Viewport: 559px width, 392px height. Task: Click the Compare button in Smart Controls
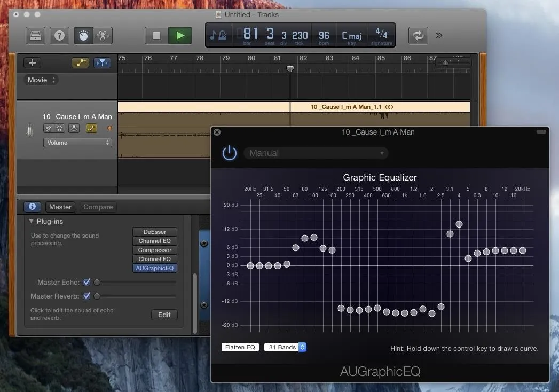pos(98,207)
